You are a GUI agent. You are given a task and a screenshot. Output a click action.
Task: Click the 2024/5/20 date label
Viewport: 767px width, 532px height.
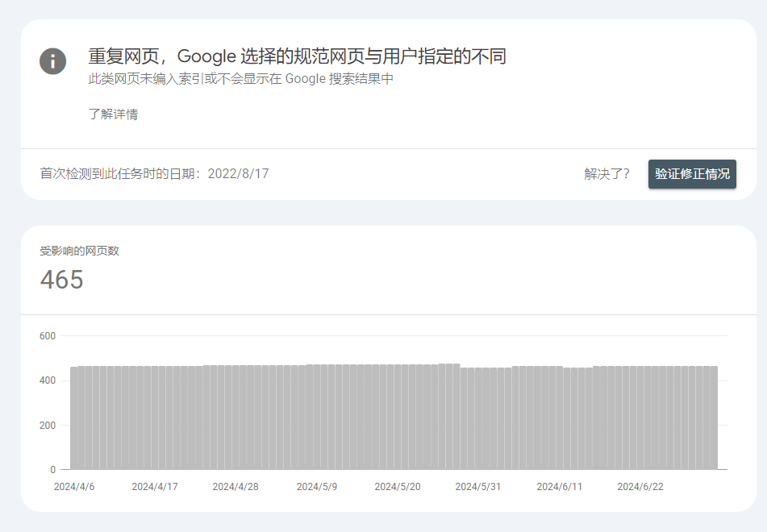coord(397,487)
